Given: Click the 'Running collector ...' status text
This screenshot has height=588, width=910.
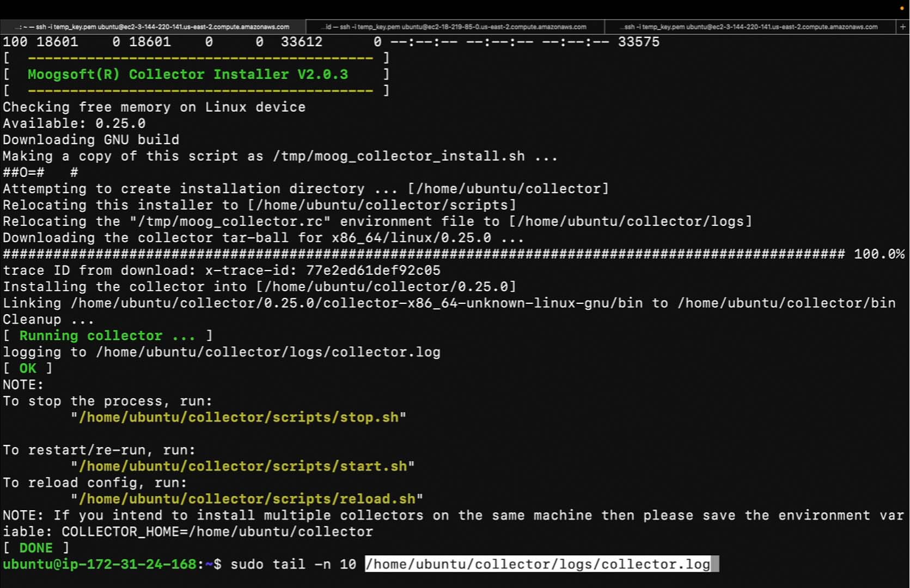Looking at the screenshot, I should pos(107,335).
